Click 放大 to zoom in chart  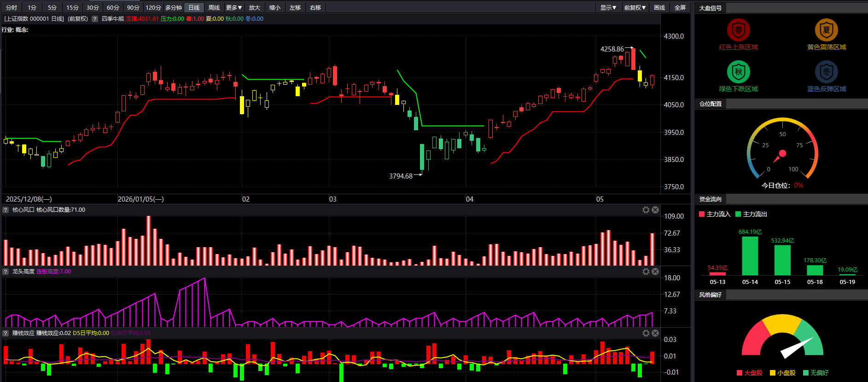[x=255, y=7]
